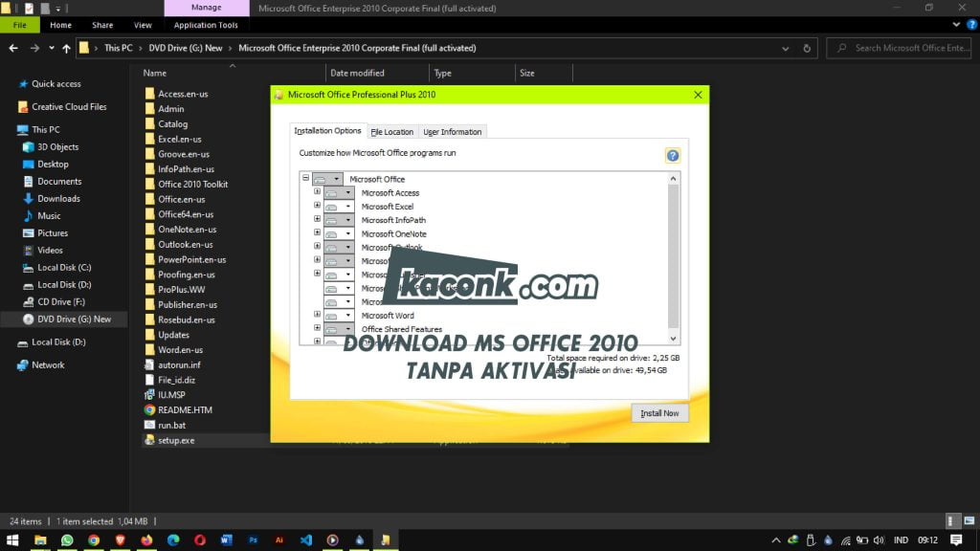Open the Home ribbon tab
The image size is (980, 551).
(x=60, y=25)
